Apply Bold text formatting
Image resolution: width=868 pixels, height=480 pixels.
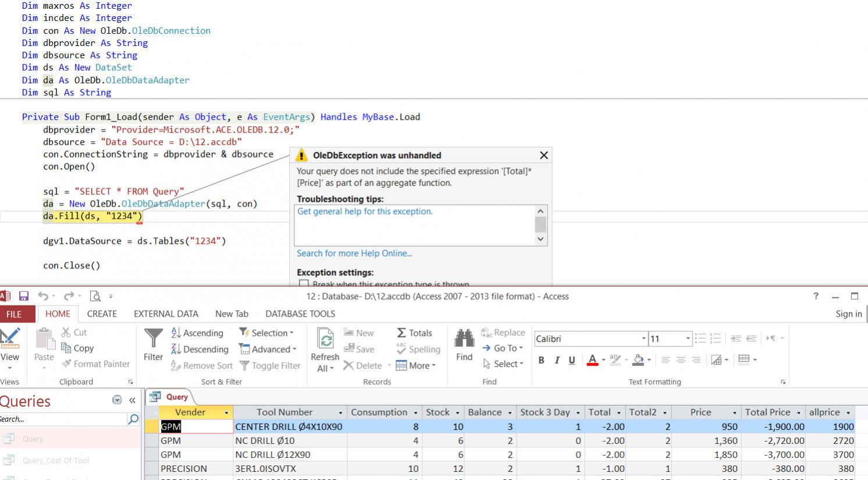541,360
